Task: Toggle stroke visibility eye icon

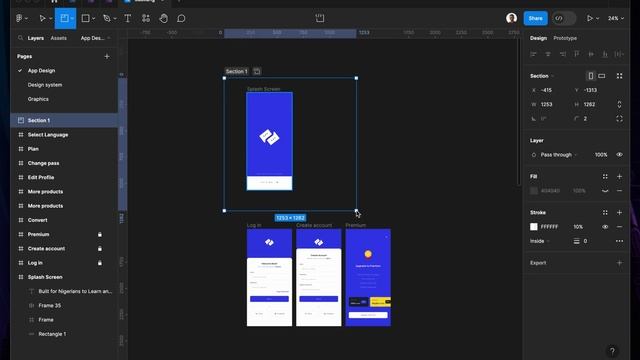Action: [605, 227]
